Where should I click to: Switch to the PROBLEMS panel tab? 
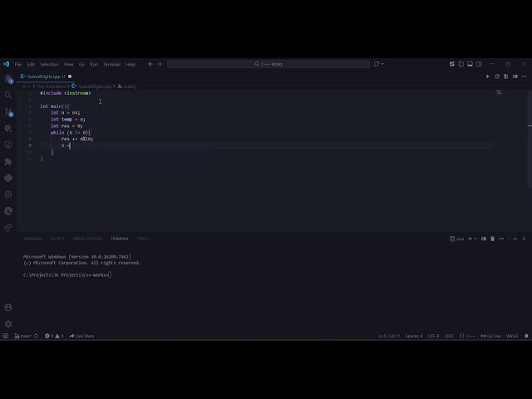coord(33,239)
